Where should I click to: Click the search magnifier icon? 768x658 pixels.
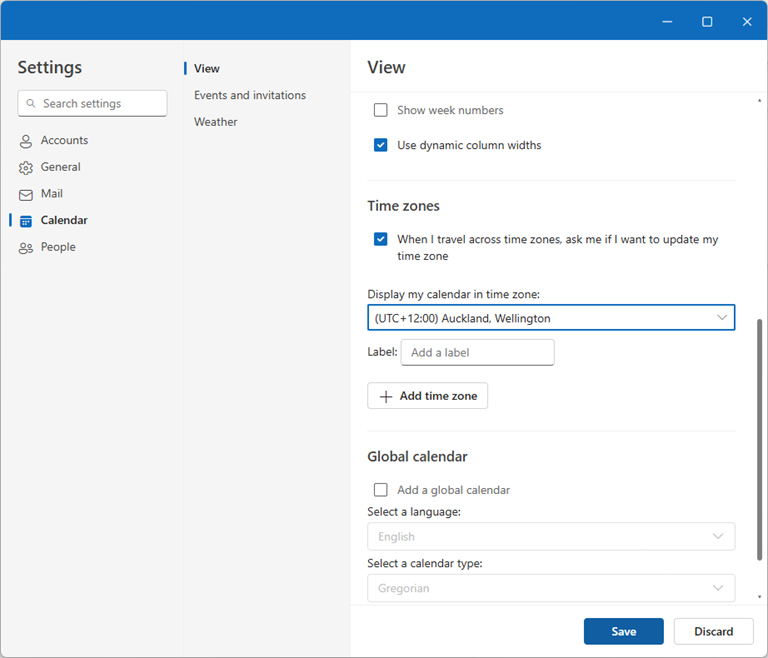tap(31, 104)
